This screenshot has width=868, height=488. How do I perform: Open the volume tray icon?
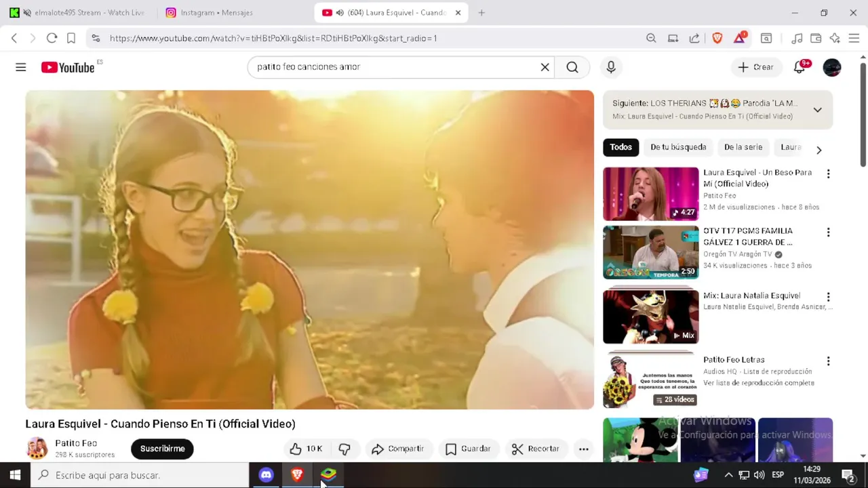pos(759,475)
